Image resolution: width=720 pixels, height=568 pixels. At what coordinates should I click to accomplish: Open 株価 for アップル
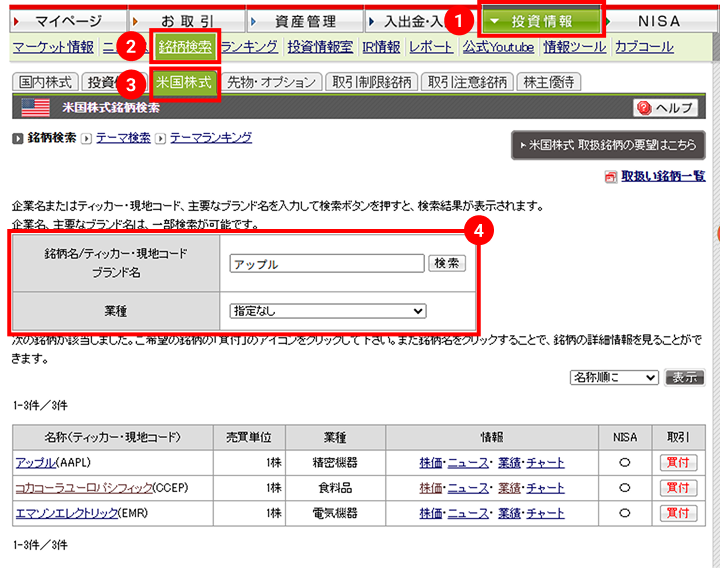pyautogui.click(x=431, y=463)
